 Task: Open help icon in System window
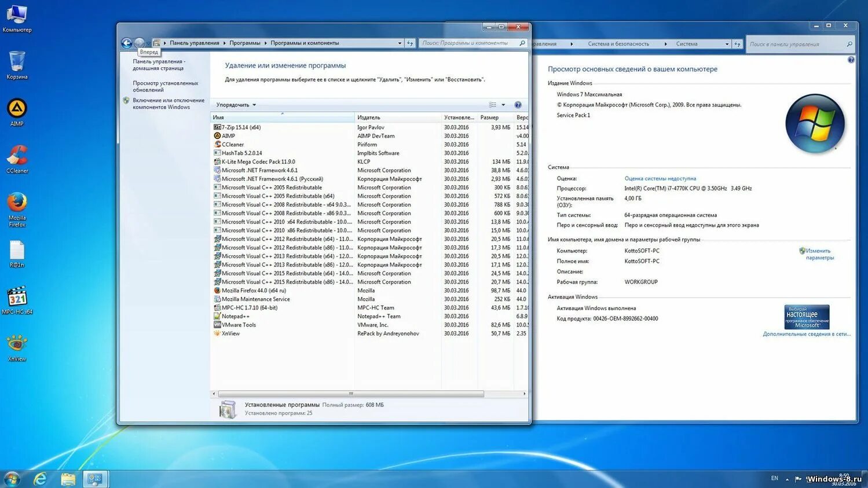[851, 60]
